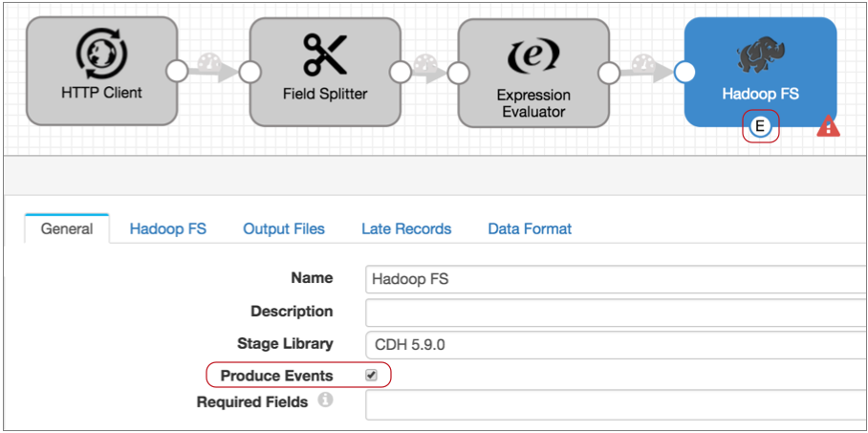This screenshot has height=433, width=868.
Task: Click the Hadoop FS input connector circle
Action: (x=684, y=71)
